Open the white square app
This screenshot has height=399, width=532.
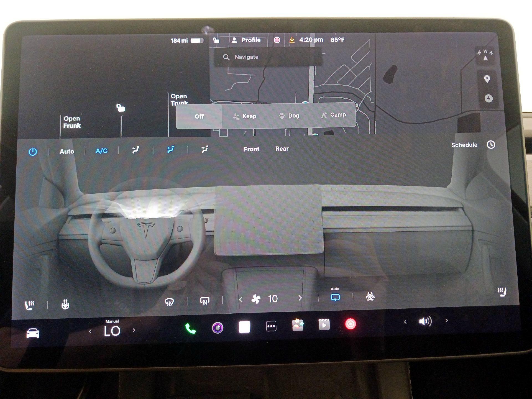(x=244, y=327)
